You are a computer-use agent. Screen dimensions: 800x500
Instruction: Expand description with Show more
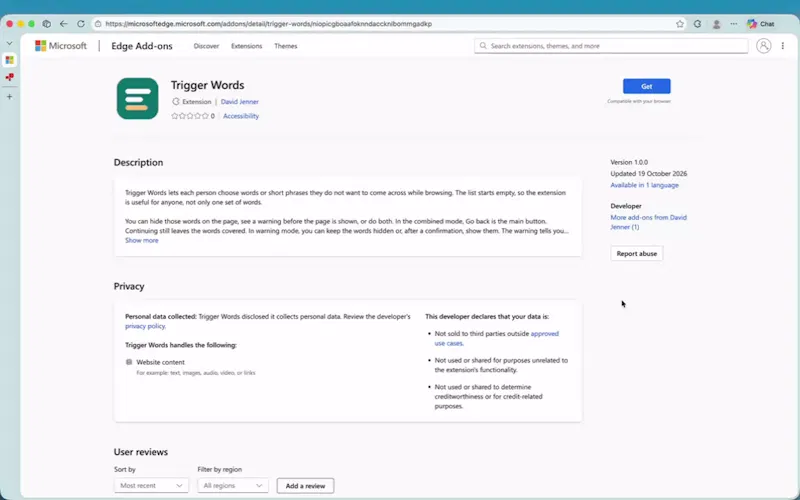(x=142, y=240)
